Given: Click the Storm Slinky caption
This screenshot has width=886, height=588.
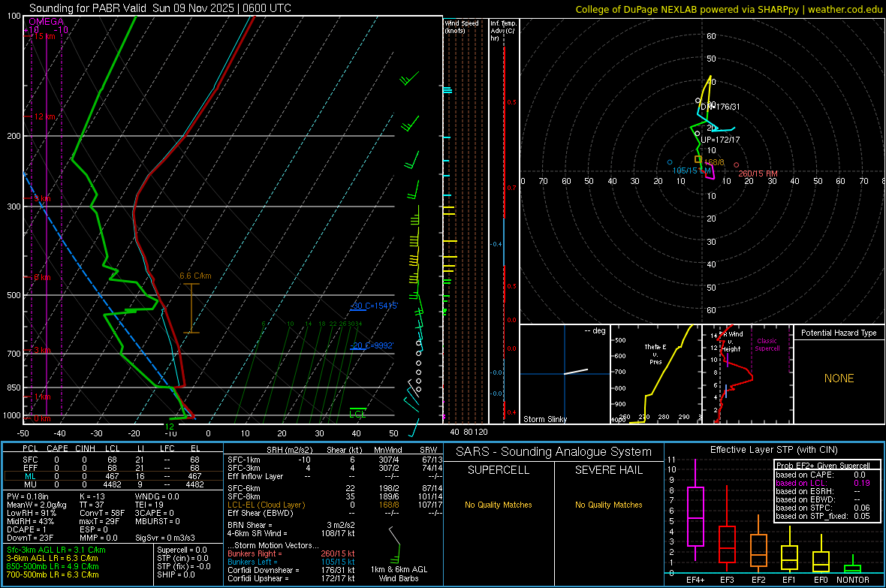Looking at the screenshot, I should (544, 419).
